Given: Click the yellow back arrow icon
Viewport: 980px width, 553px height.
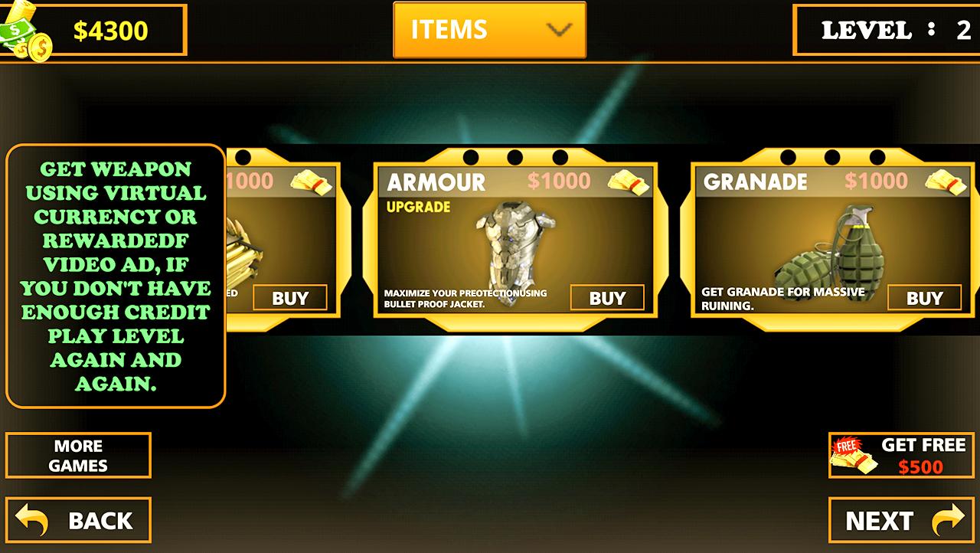Looking at the screenshot, I should click(x=32, y=521).
